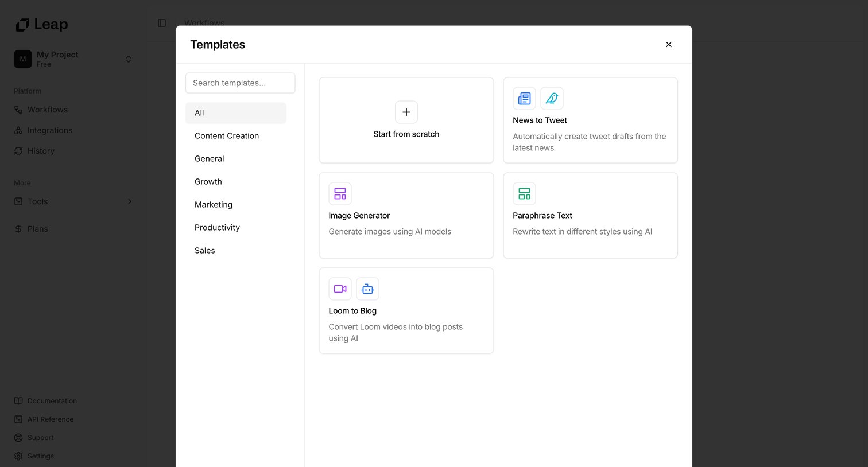Viewport: 868px width, 467px height.
Task: Click the Plans dollar icon
Action: coord(18,229)
